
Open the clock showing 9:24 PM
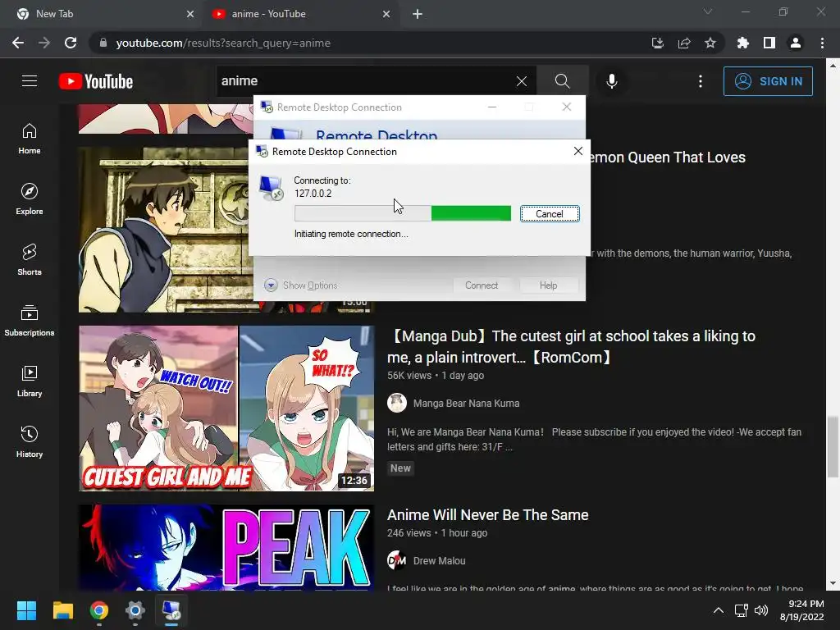click(802, 610)
